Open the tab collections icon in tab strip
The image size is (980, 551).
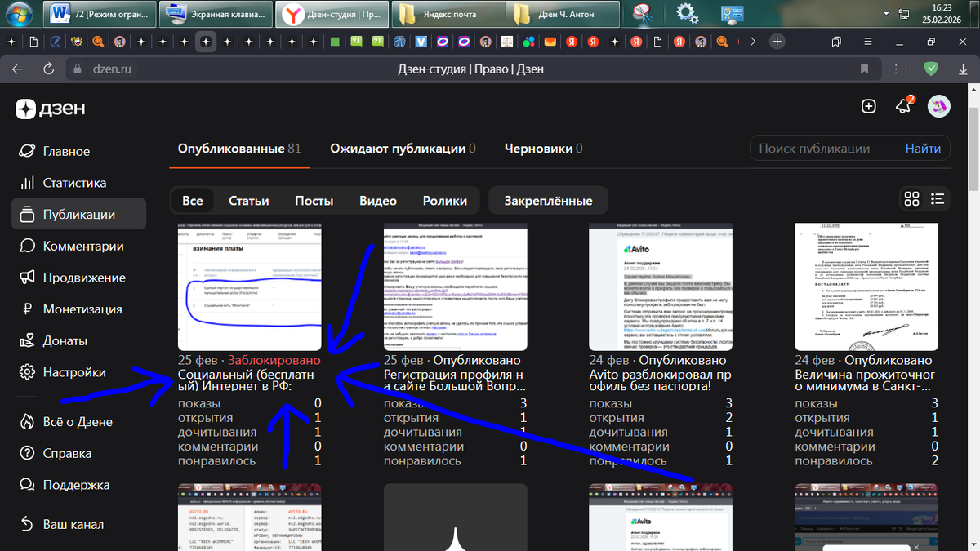[837, 41]
